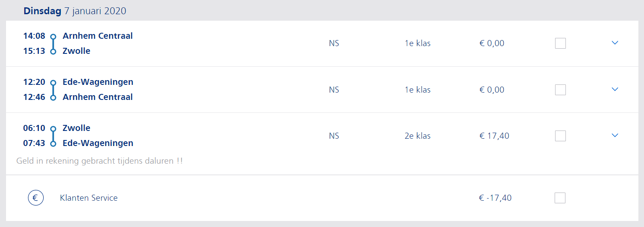
Task: Click the euro icon beside Klanten Service
Action: point(36,198)
